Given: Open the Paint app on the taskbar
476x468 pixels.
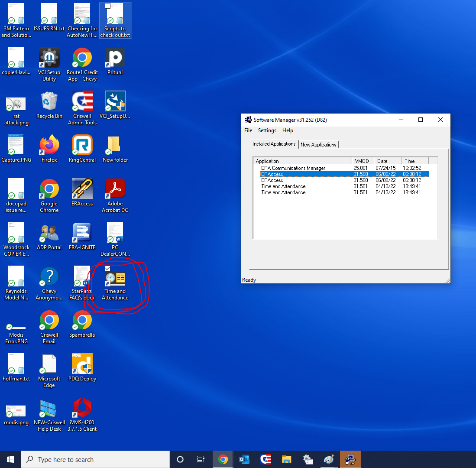Looking at the screenshot, I should (329, 459).
